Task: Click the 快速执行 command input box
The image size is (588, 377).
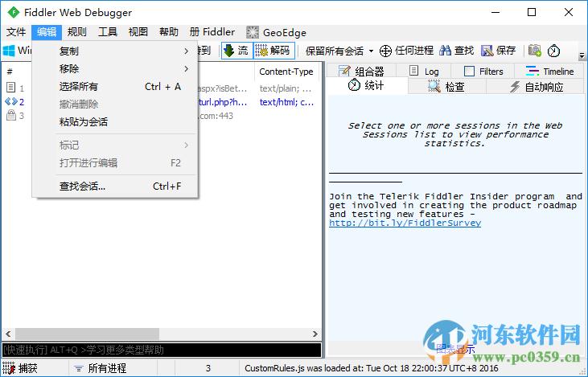Action: point(162,350)
